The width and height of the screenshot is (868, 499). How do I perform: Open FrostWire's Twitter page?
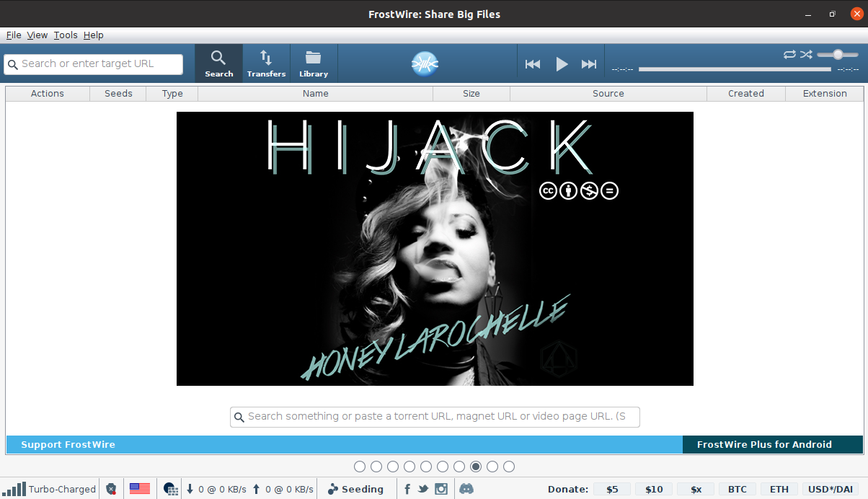(423, 489)
